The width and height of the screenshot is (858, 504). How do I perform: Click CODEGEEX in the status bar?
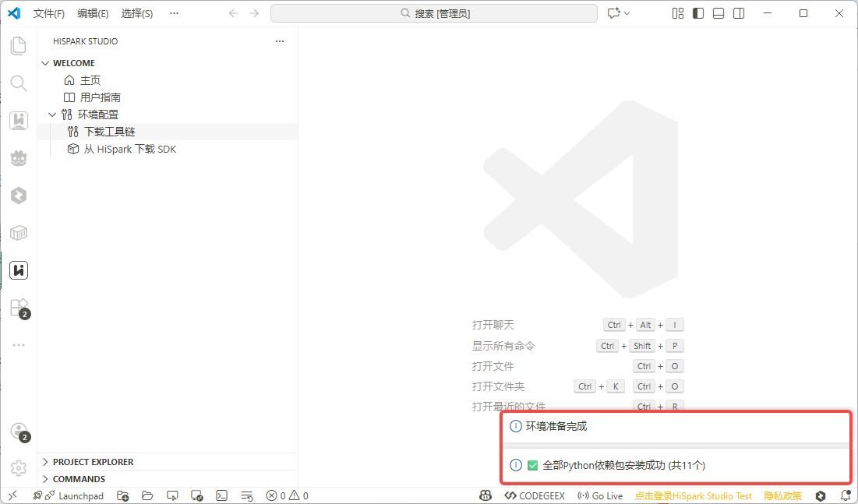tap(535, 495)
